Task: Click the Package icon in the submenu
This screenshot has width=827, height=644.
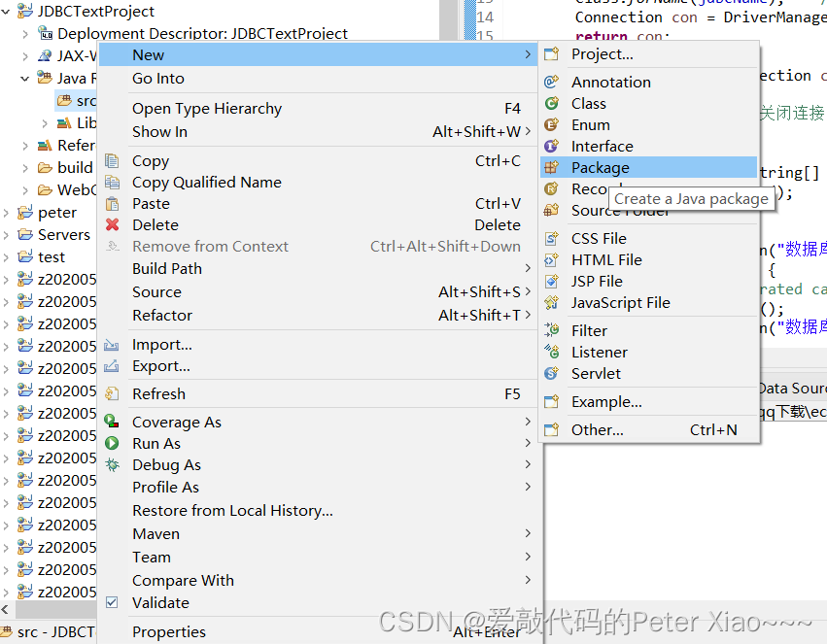Action: pyautogui.click(x=551, y=168)
